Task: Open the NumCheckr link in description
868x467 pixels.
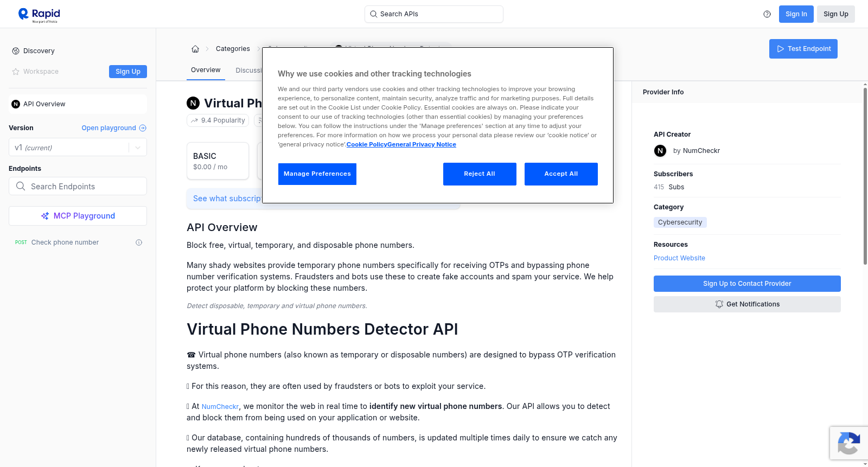Action: [x=220, y=407]
